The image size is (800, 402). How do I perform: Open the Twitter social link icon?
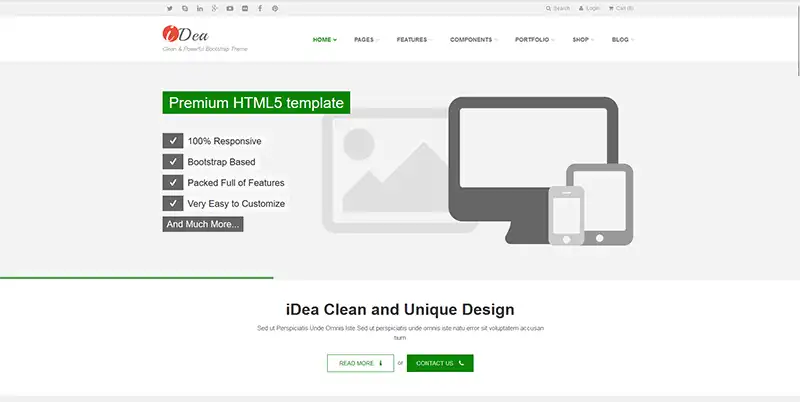click(x=170, y=8)
